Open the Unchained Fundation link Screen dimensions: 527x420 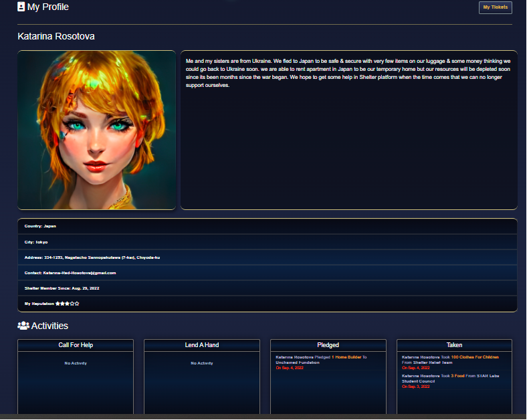298,362
